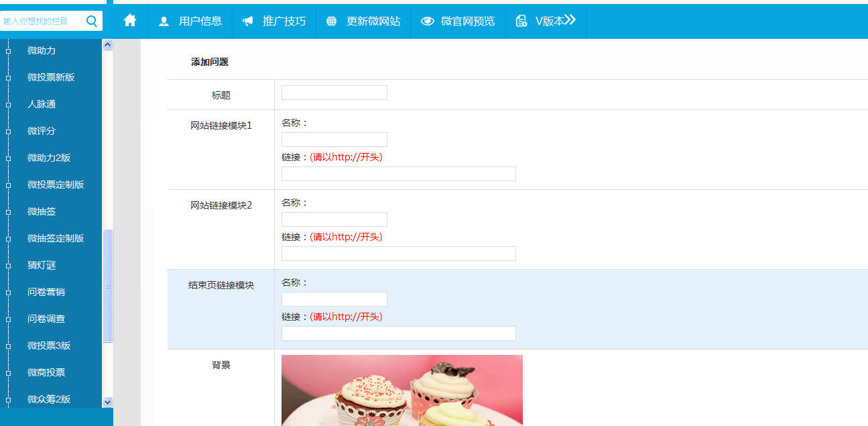Image resolution: width=868 pixels, height=426 pixels.
Task: Select 微助力2版 in the sidebar
Action: 49,158
